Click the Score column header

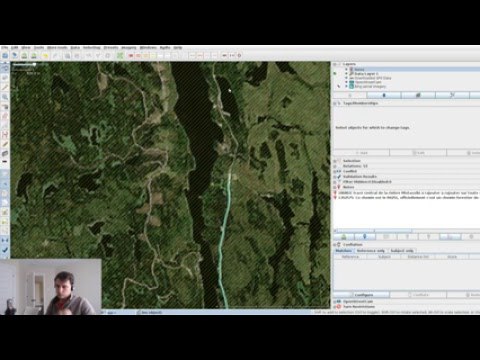pos(452,257)
